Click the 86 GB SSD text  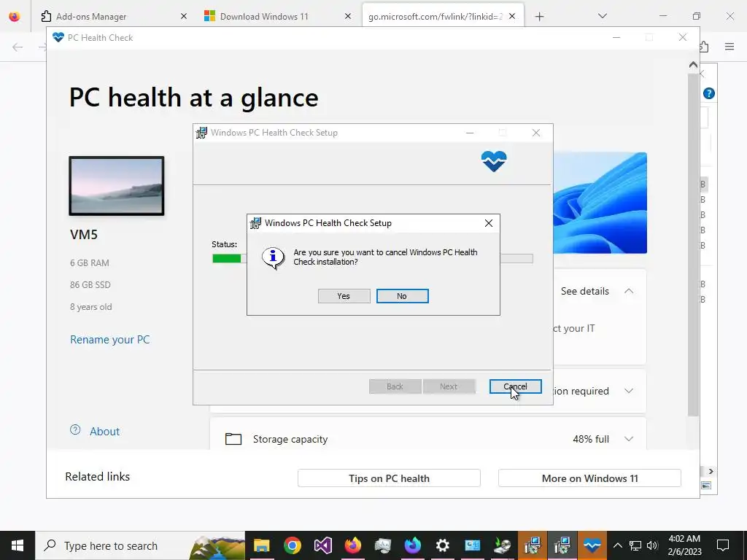click(90, 285)
